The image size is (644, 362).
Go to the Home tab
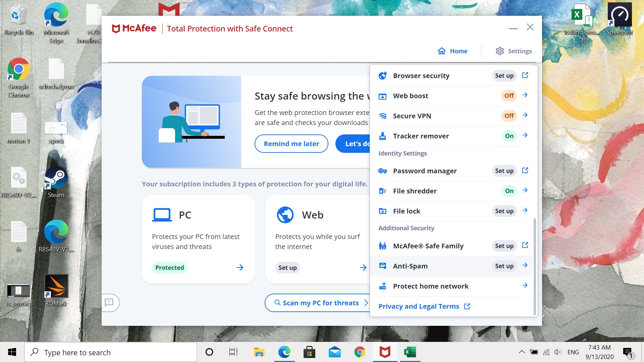tap(452, 51)
